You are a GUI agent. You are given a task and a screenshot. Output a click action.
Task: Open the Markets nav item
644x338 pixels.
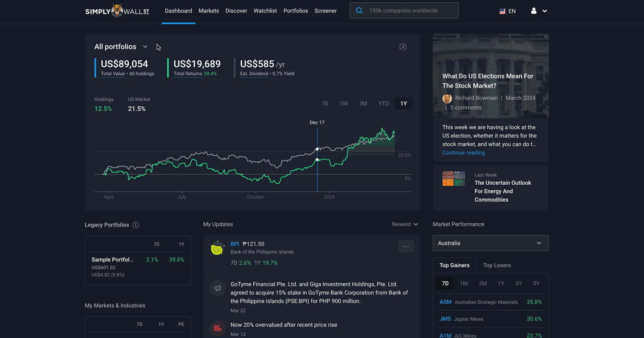pos(209,11)
